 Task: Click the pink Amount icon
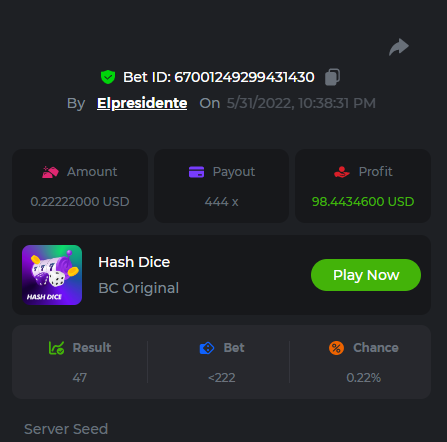coord(50,172)
